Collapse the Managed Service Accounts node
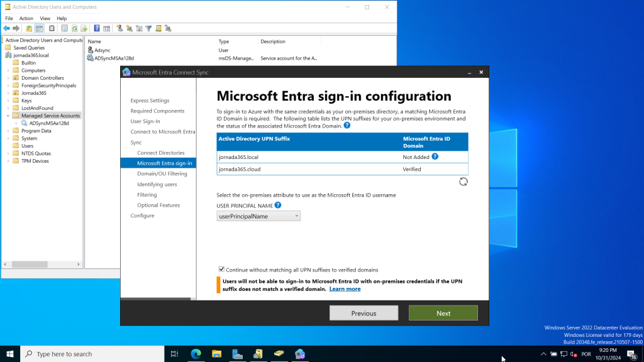Screen dimensions: 644x362 (8, 116)
